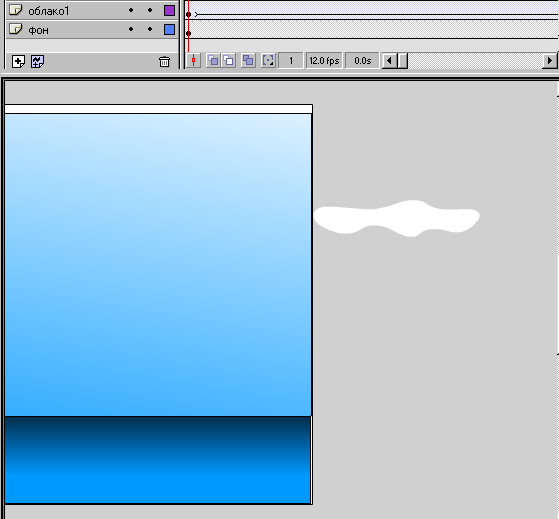The height and width of the screenshot is (519, 559).
Task: Click the white strip above the sky
Action: pos(158,109)
